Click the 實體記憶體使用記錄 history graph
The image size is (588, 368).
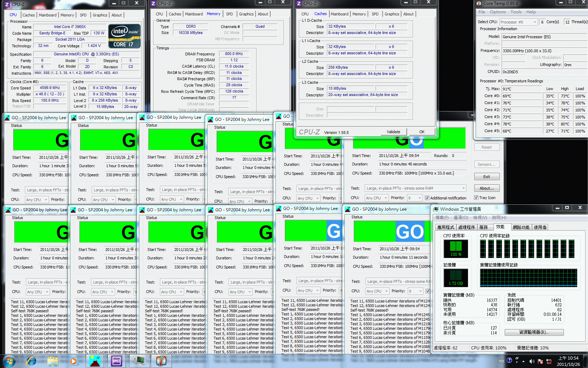(x=528, y=278)
